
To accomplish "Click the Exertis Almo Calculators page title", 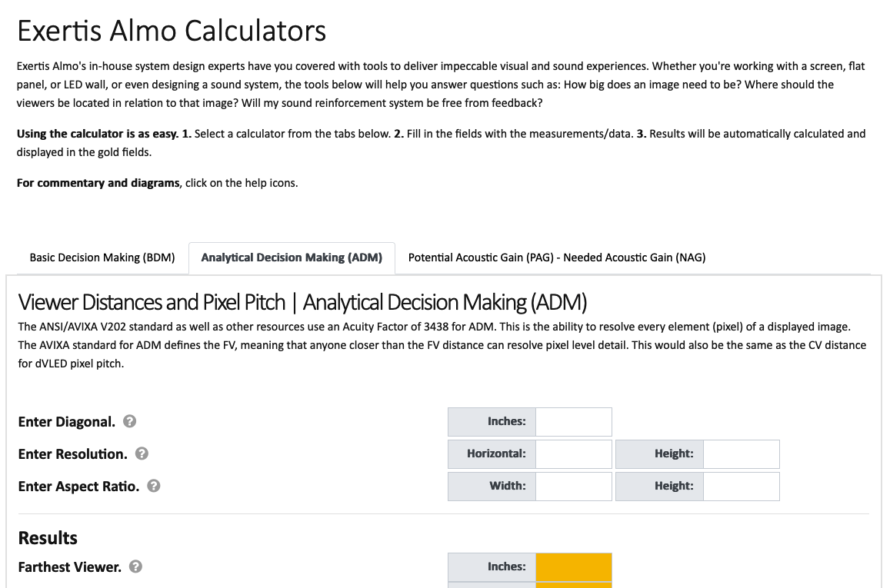I will coord(172,31).
